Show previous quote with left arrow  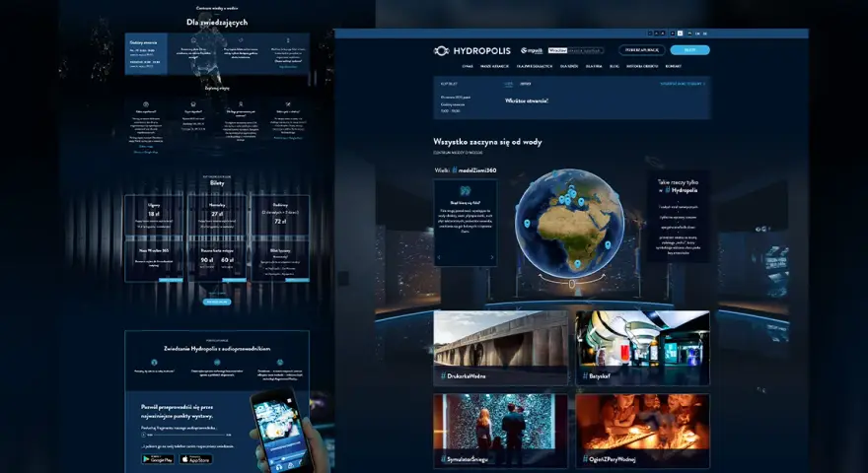[x=439, y=257]
